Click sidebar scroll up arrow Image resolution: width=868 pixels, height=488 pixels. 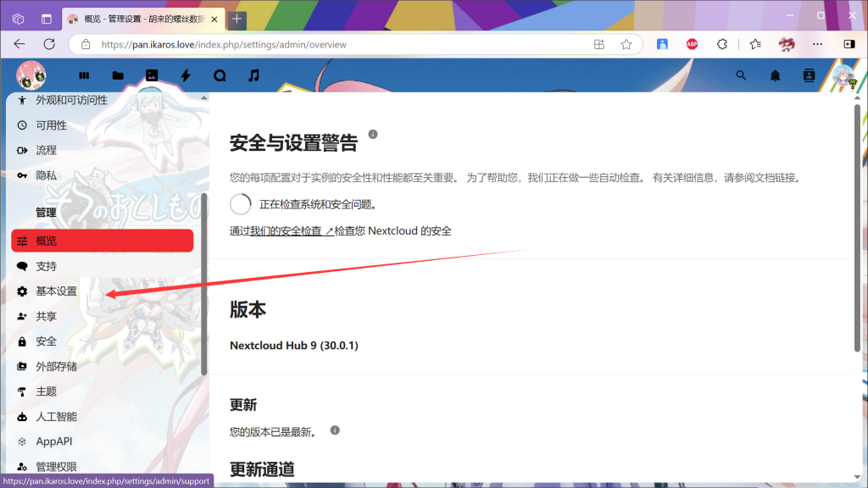point(203,97)
